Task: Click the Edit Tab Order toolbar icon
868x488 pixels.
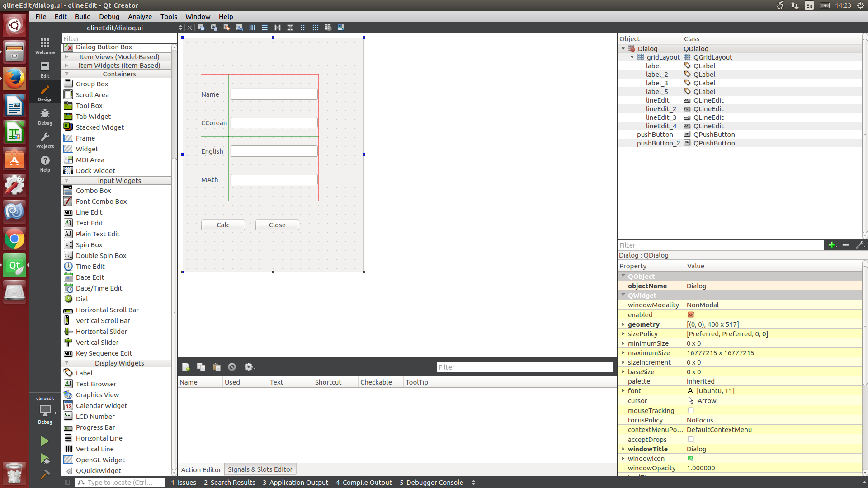Action: (239, 28)
